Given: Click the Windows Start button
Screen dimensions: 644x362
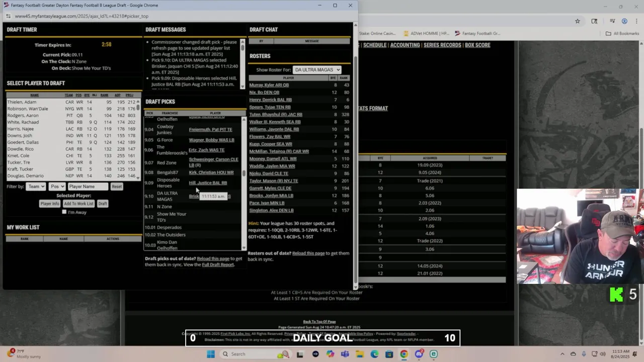Looking at the screenshot, I should [211, 354].
